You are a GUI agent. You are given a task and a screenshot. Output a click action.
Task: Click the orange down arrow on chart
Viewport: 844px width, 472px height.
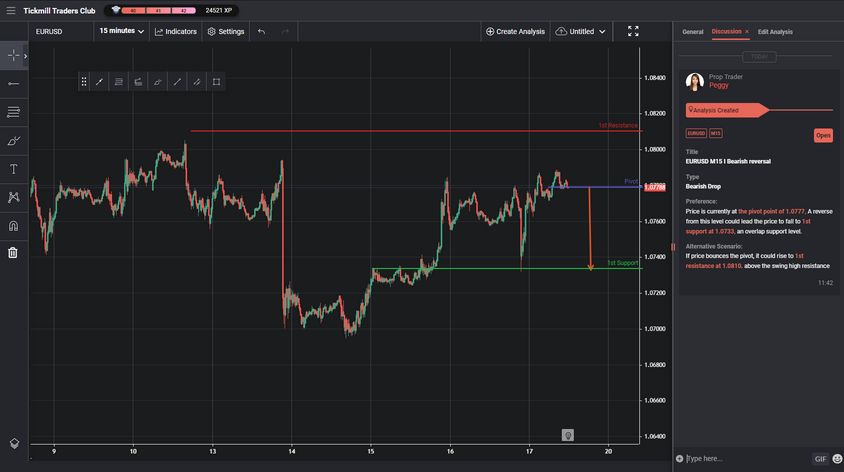pyautogui.click(x=590, y=228)
